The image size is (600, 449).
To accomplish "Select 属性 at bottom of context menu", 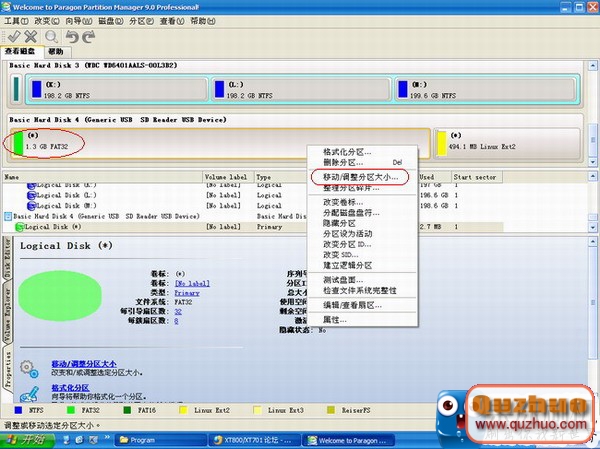I will [333, 318].
